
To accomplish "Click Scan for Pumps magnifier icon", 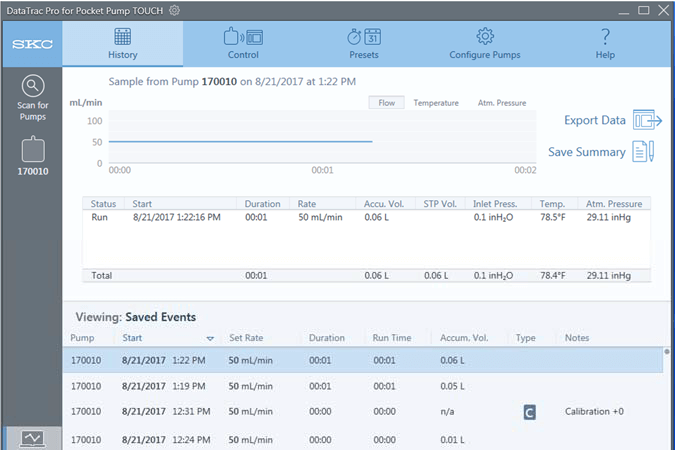I will coord(33,86).
